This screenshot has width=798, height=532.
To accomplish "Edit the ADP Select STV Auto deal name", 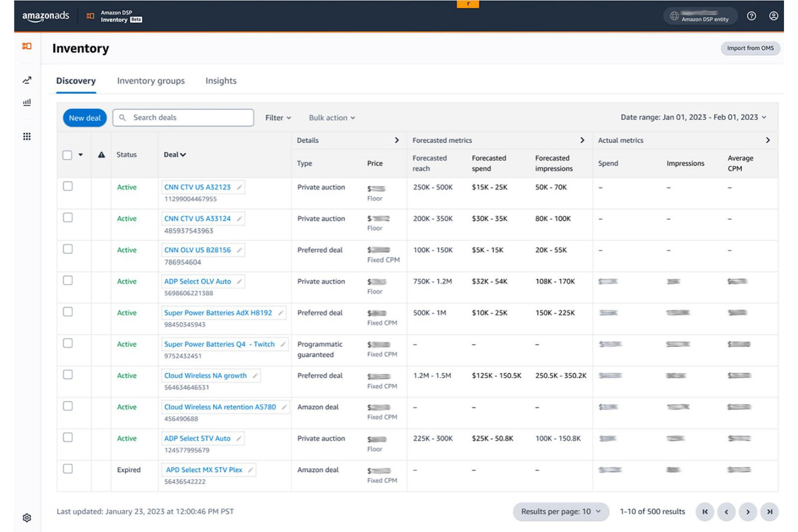I will pos(239,438).
